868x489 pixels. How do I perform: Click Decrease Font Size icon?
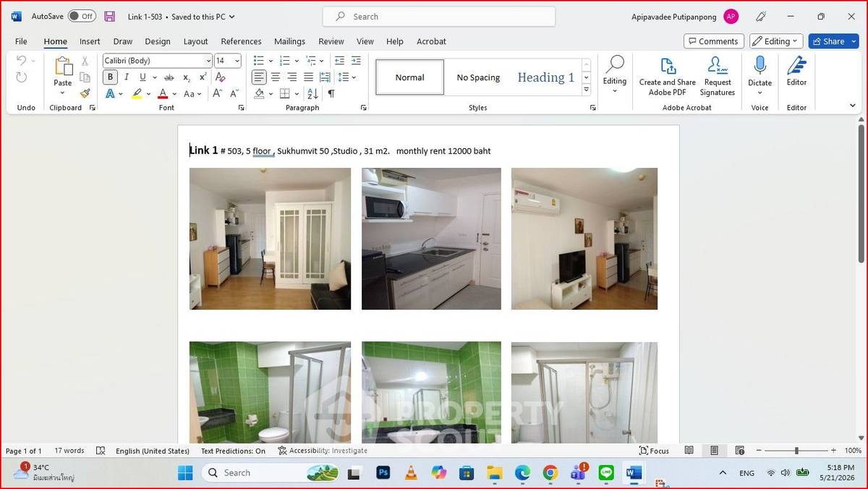click(234, 93)
